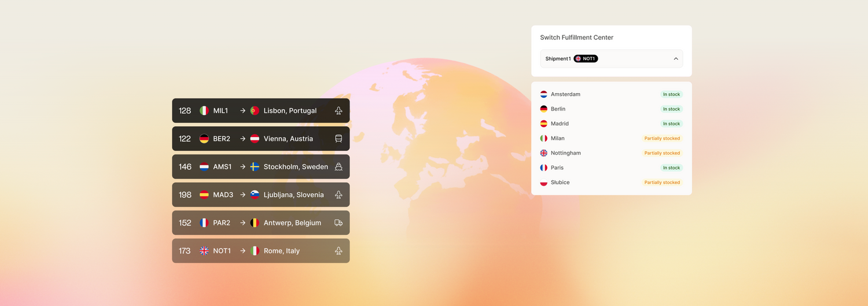
Task: Click the truck icon on the Antwerp row
Action: (339, 223)
